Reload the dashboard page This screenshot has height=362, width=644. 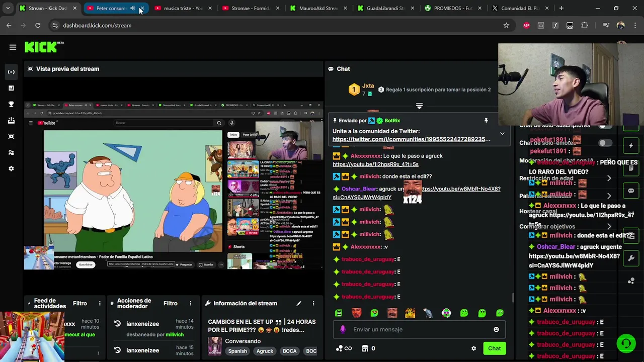[38, 25]
